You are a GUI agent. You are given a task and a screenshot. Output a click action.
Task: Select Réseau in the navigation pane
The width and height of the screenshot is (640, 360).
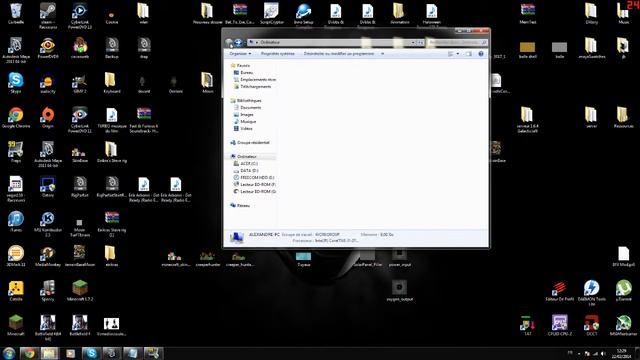[240, 205]
